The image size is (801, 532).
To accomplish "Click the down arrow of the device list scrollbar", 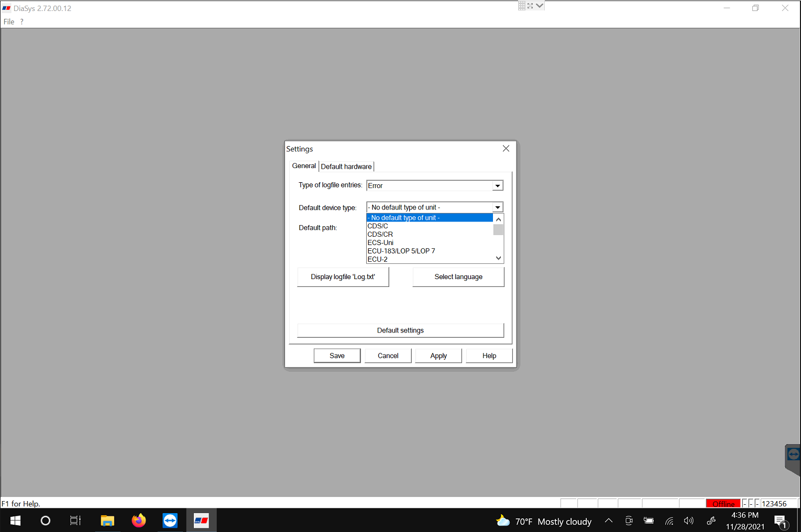I will tap(498, 258).
